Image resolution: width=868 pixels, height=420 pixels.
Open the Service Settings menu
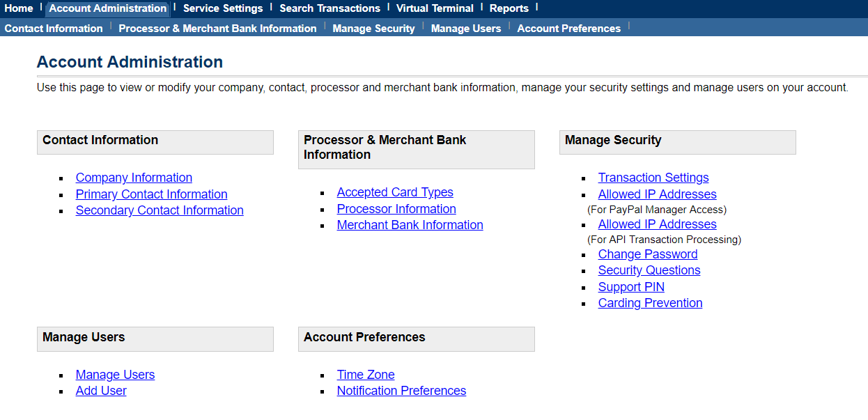222,8
